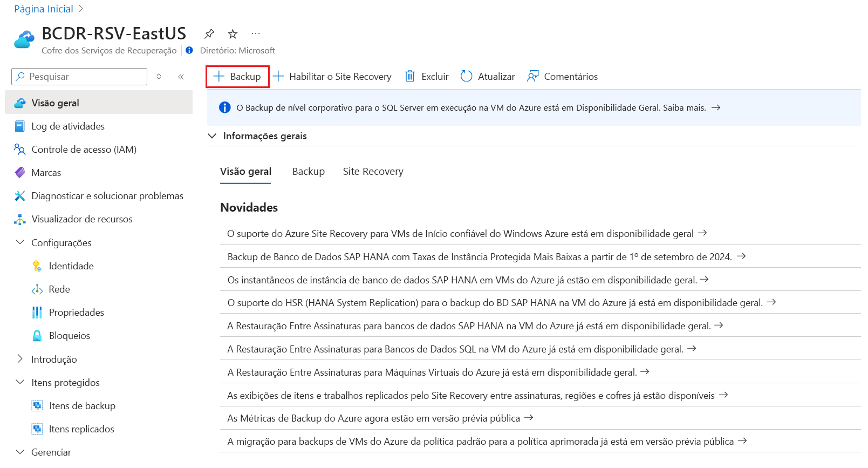
Task: Click the plus icon beside Backup
Action: tap(218, 77)
